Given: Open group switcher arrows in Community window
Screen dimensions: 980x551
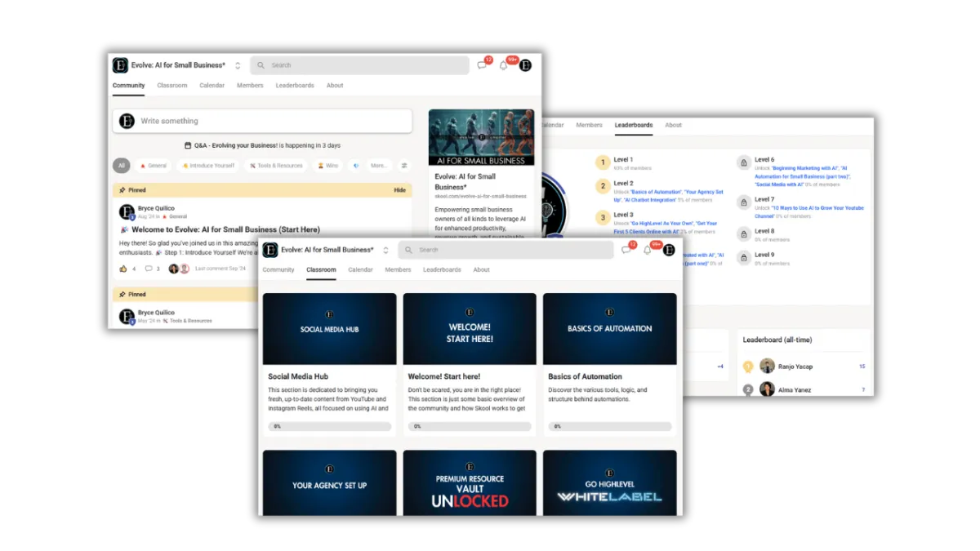Looking at the screenshot, I should (238, 65).
